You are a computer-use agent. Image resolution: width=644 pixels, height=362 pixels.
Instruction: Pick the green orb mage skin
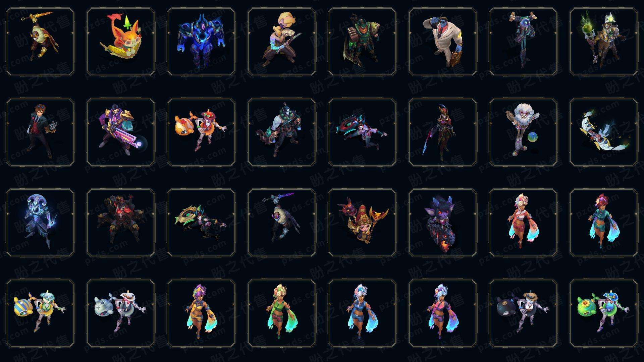[x=604, y=42]
